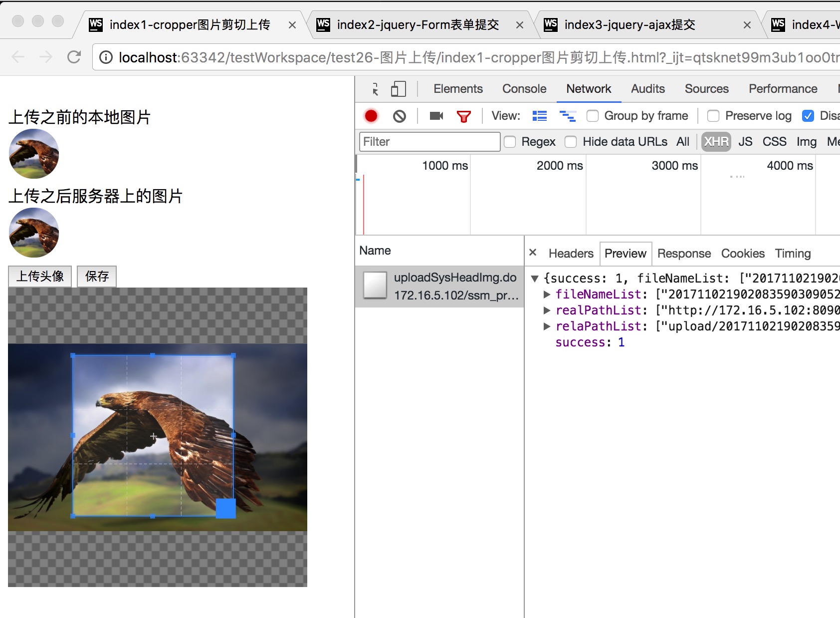
Task: Switch to index2-jquery-Form browser tab
Action: 418,25
